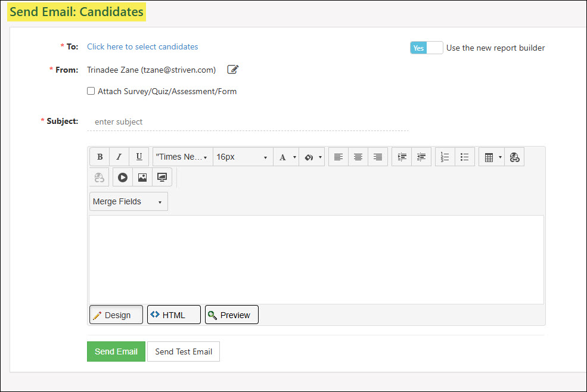Open the Preview view of the email
This screenshot has width=587, height=392.
231,315
